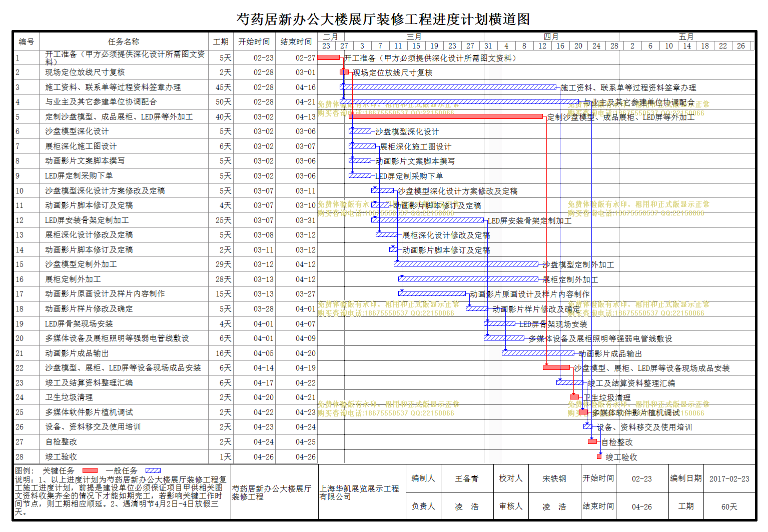Click the blue hatched bar for 沙盘模型定制外加工
This screenshot has width=768, height=532.
[466, 264]
